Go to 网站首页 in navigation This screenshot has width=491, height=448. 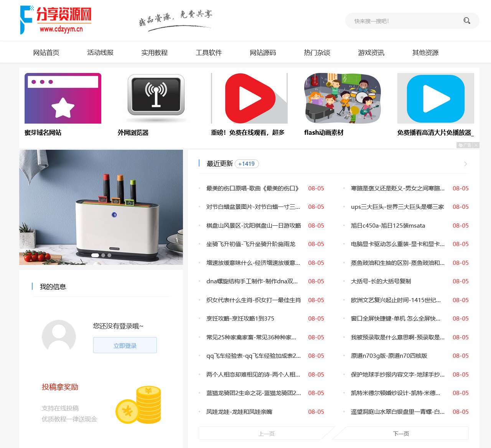(46, 53)
